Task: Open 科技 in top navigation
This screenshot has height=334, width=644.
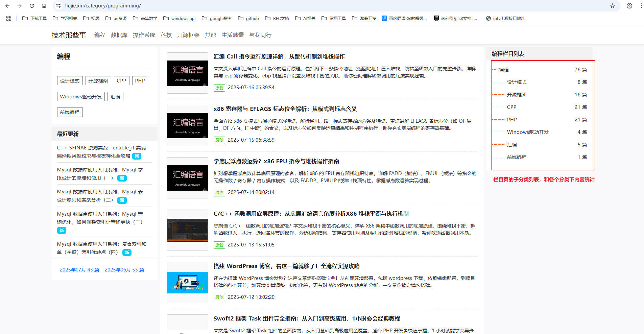Action: coord(166,35)
